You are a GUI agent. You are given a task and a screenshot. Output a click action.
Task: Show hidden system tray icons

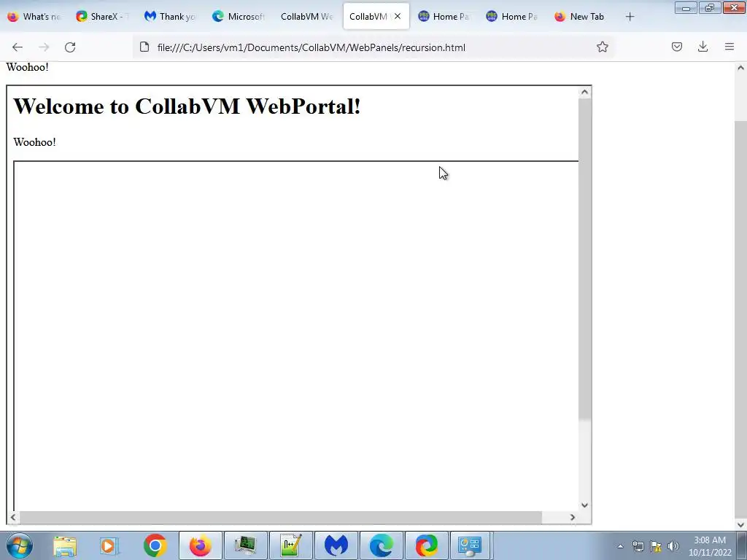(x=620, y=546)
